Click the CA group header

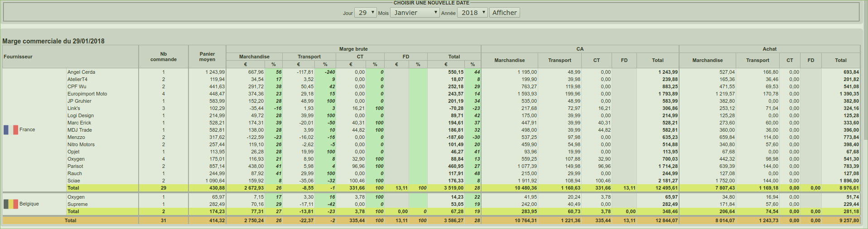point(580,49)
